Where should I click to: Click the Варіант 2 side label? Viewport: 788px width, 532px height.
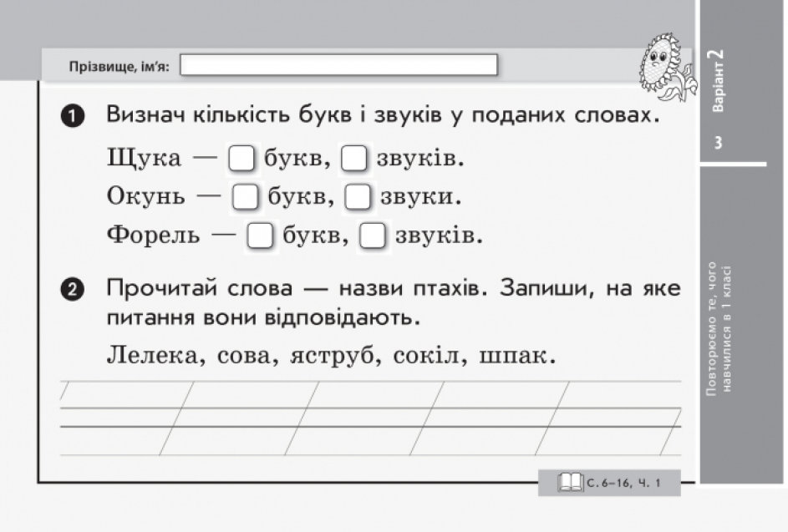[x=718, y=80]
